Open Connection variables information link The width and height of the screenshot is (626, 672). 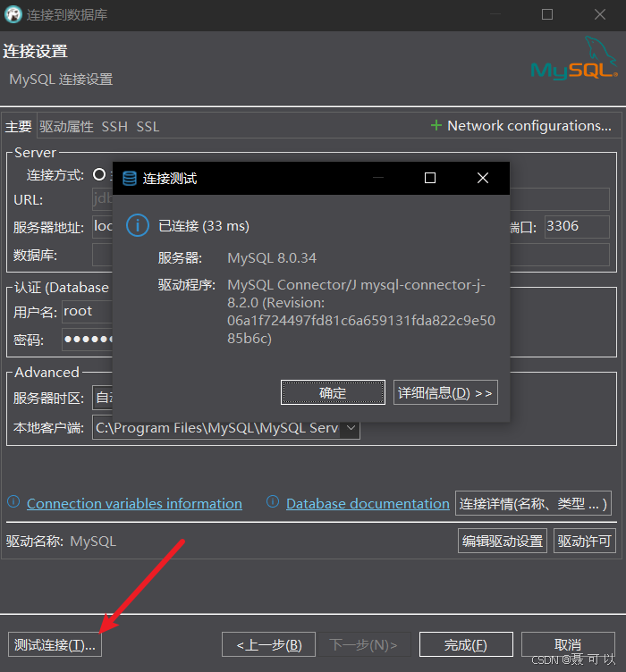tap(134, 503)
